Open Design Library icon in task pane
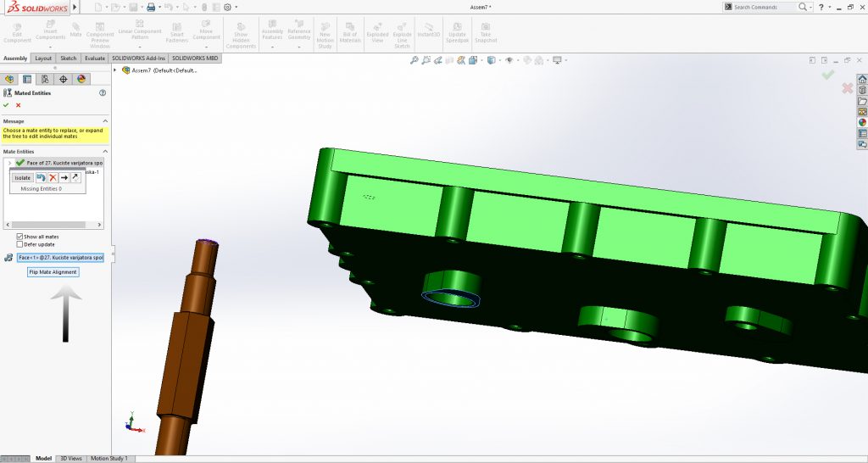The width and height of the screenshot is (868, 463). pyautogui.click(x=862, y=90)
